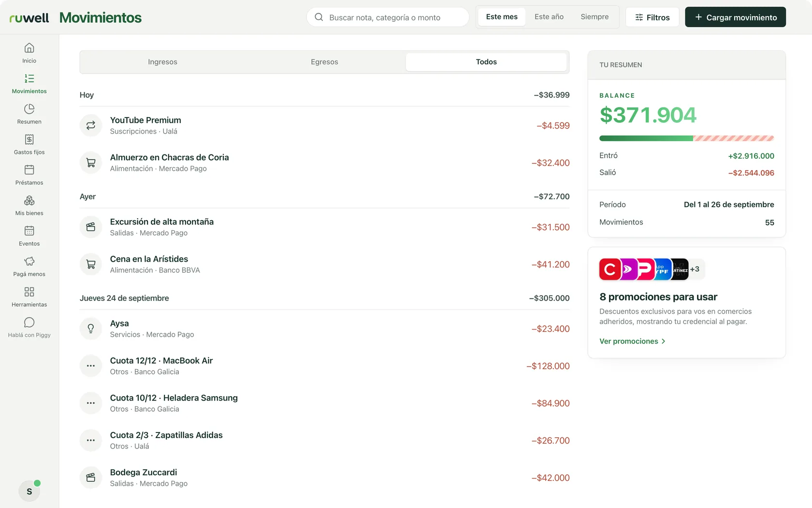Switch to the Egresos tab
Screen dimensions: 812x508
point(324,62)
